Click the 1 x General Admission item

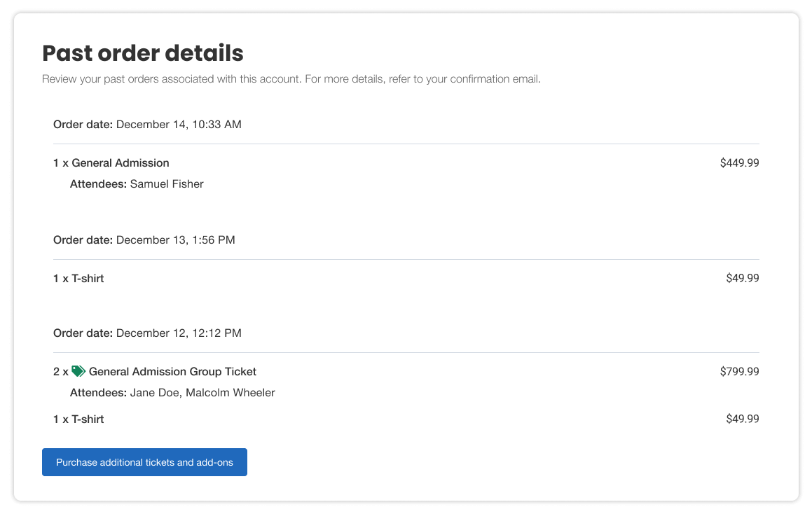111,163
